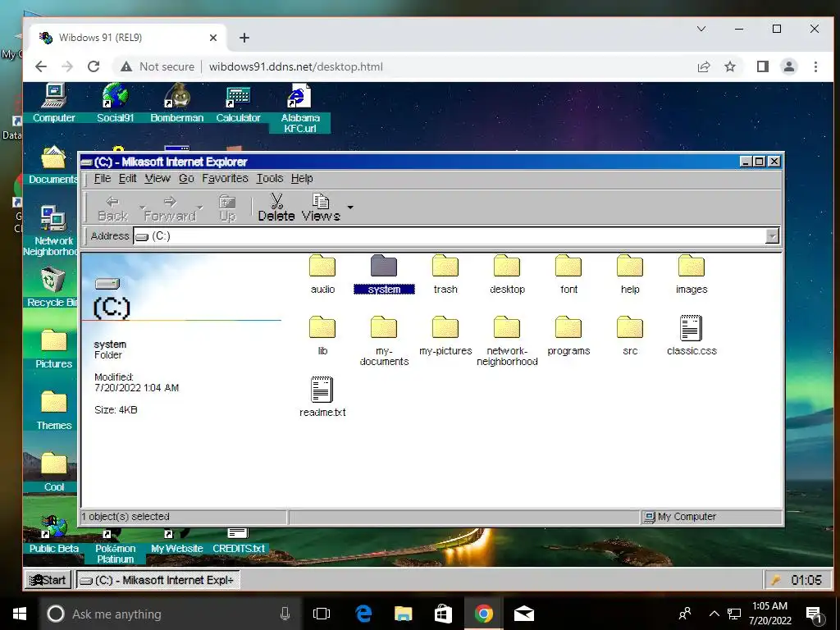Open the Windows Start menu

pyautogui.click(x=20, y=614)
